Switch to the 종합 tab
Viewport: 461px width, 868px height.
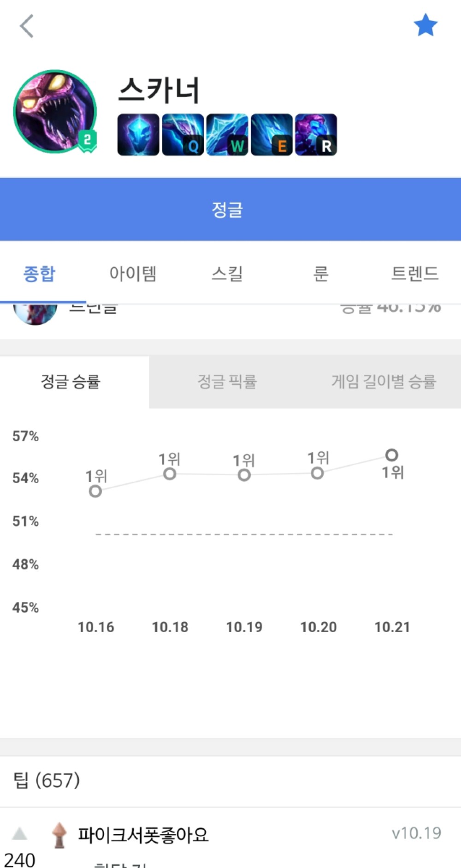[x=40, y=274]
